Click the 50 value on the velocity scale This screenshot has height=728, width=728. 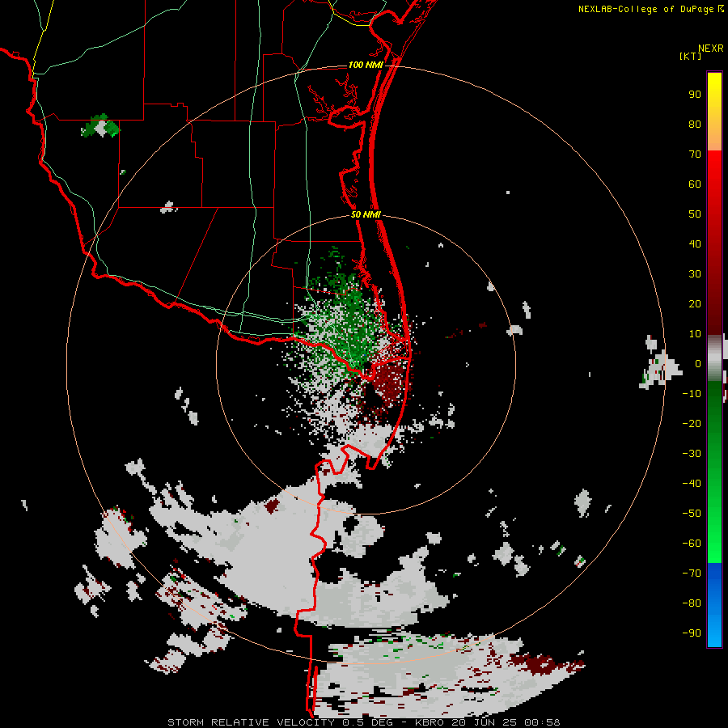pos(695,214)
